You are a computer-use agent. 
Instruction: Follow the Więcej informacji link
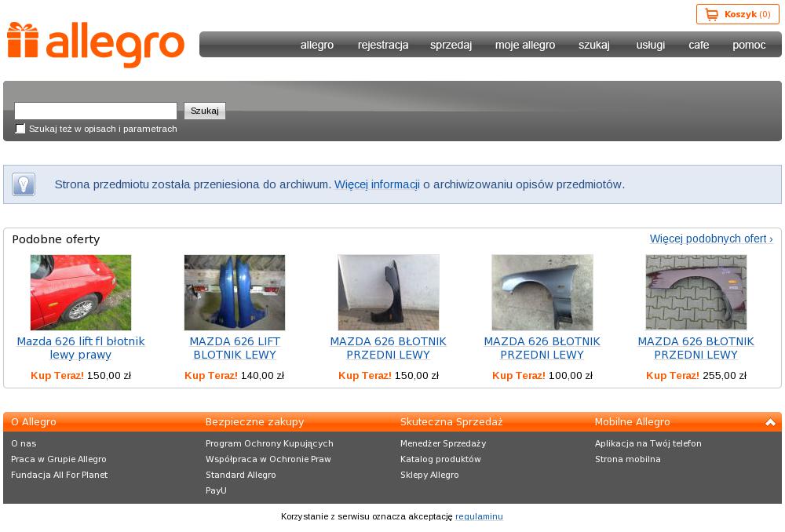coord(377,184)
